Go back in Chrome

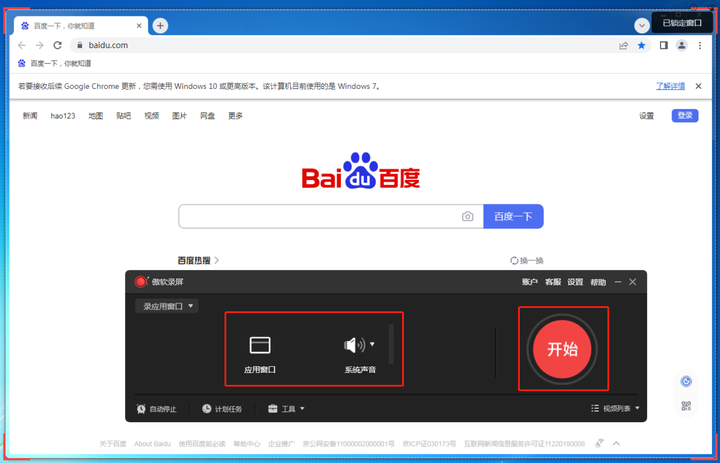click(22, 45)
